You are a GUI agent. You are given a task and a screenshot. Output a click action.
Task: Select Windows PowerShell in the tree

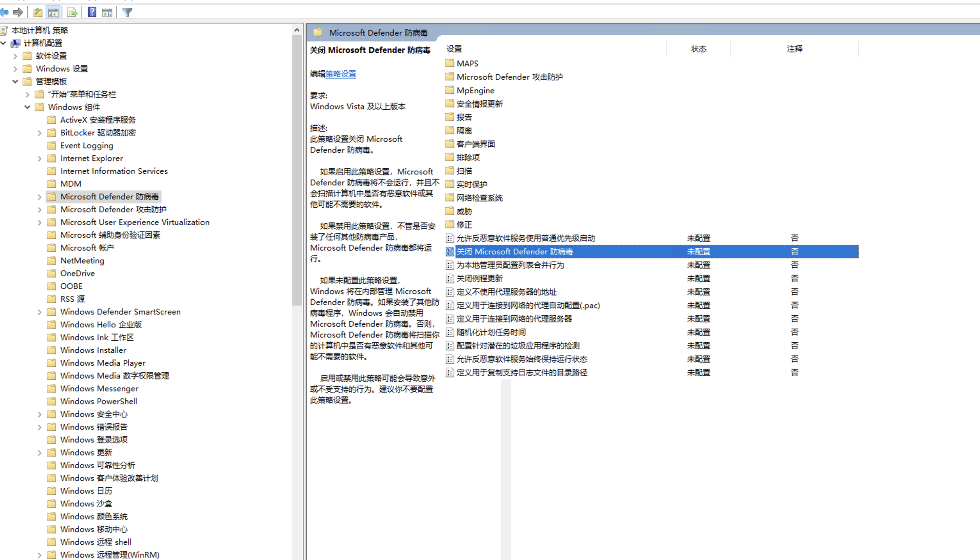point(98,402)
